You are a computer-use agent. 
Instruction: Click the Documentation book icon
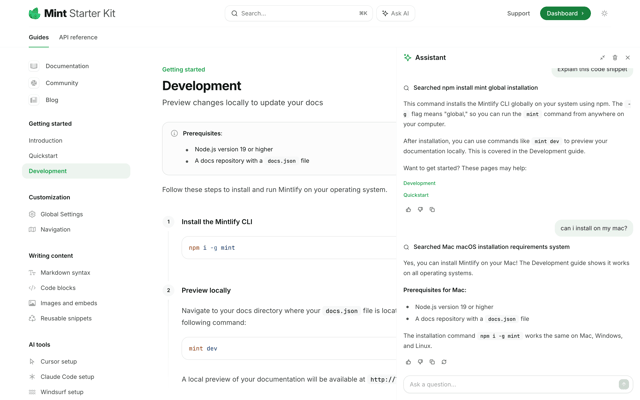click(x=34, y=66)
